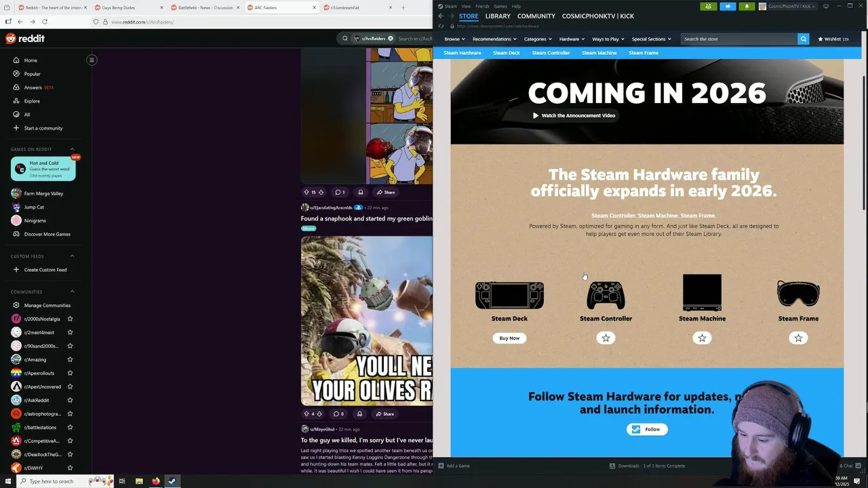Wishlist Steam Machine with star button

[x=702, y=338]
